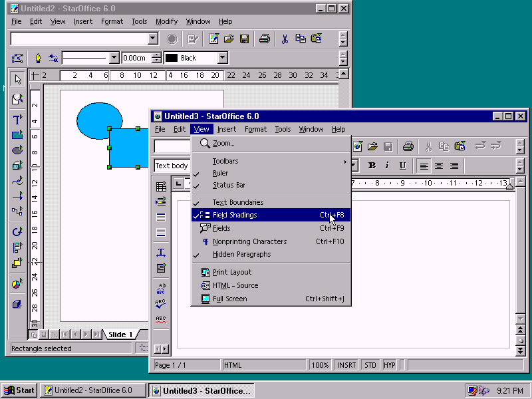
Task: Open the Zoom... entry in View menu
Action: tap(271, 144)
